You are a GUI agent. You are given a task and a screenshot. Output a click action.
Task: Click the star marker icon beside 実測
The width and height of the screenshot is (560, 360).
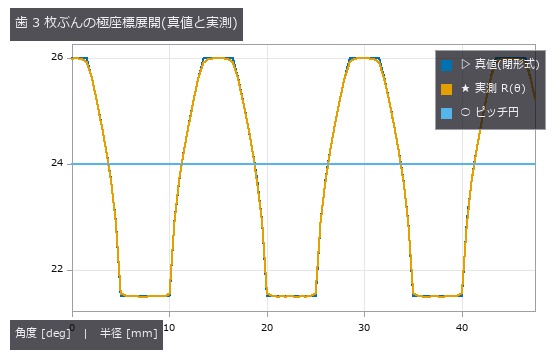[465, 88]
